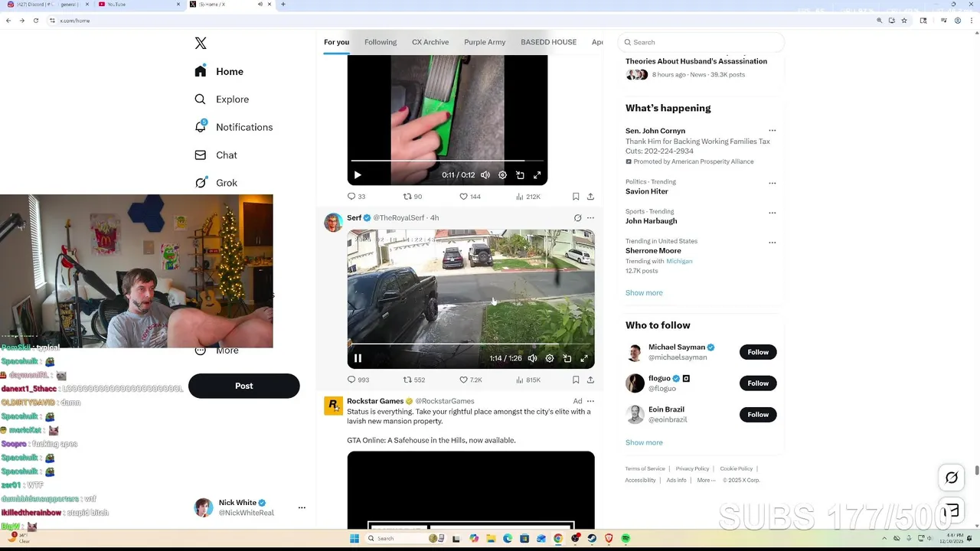This screenshot has width=980, height=551.
Task: Enter fullscreen on Serf's video
Action: 584,358
